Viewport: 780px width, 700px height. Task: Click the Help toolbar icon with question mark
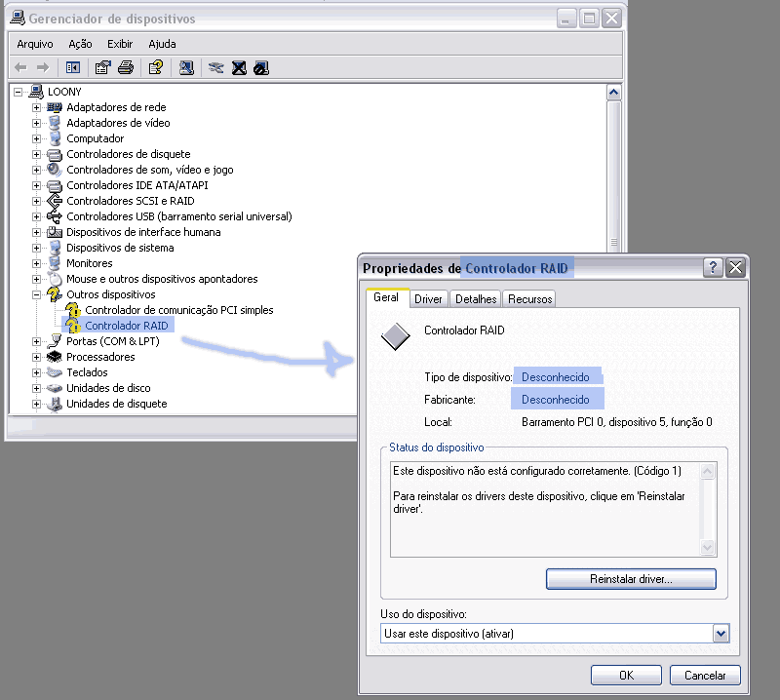coord(156,67)
